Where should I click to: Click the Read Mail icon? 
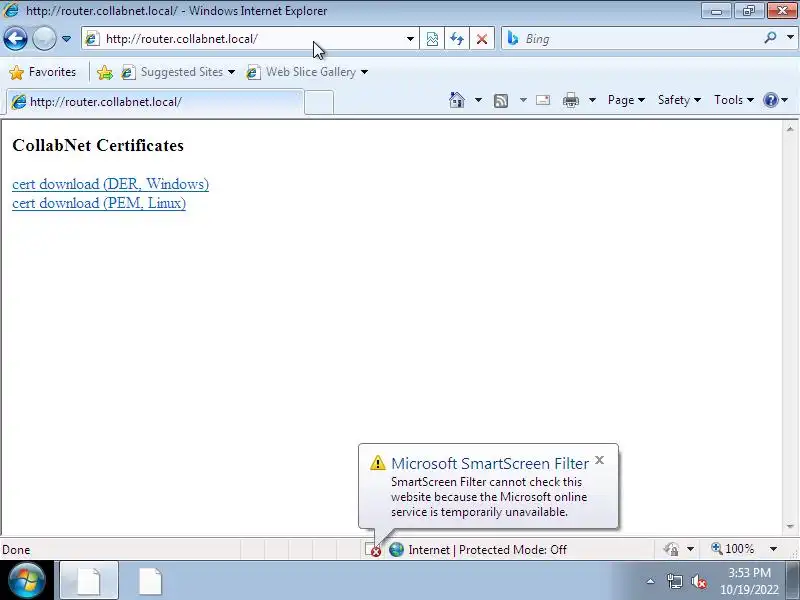click(x=543, y=100)
